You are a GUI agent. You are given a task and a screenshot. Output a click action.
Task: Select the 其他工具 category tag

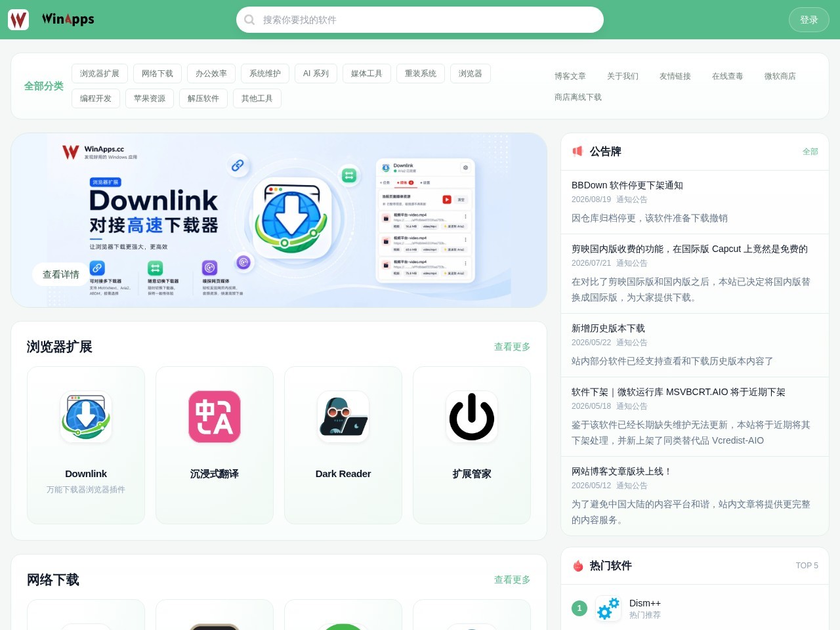point(257,98)
